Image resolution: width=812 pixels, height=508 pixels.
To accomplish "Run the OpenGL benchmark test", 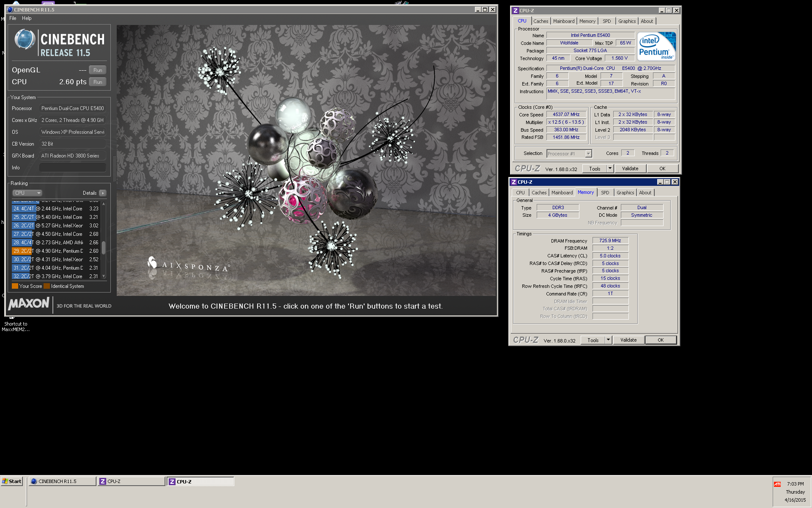I will coord(98,70).
